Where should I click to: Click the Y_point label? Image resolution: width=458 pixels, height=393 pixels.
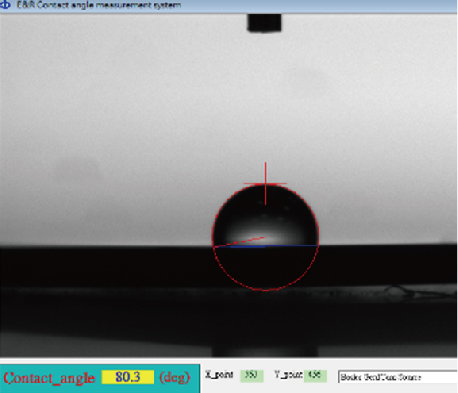tap(288, 374)
